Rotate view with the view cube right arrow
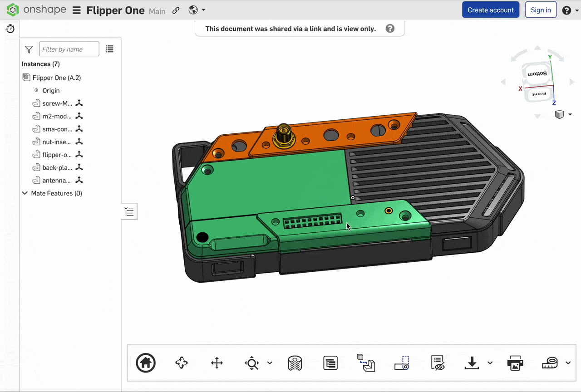 pyautogui.click(x=571, y=82)
